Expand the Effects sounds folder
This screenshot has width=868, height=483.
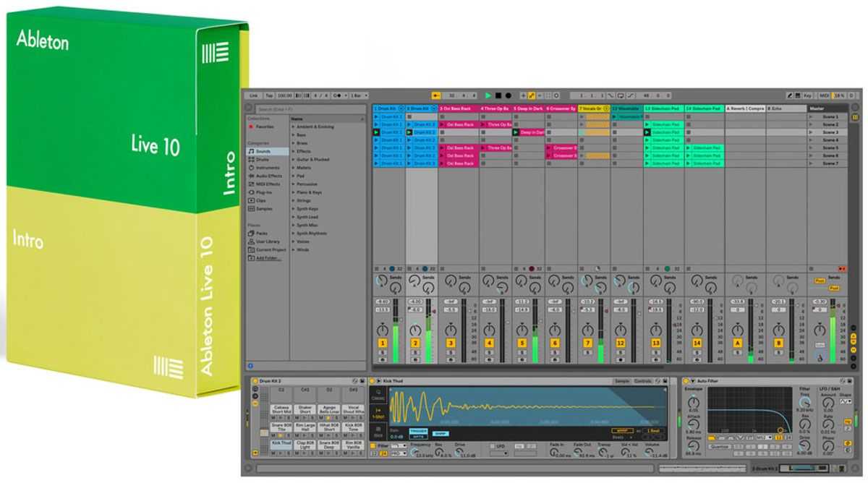point(293,151)
